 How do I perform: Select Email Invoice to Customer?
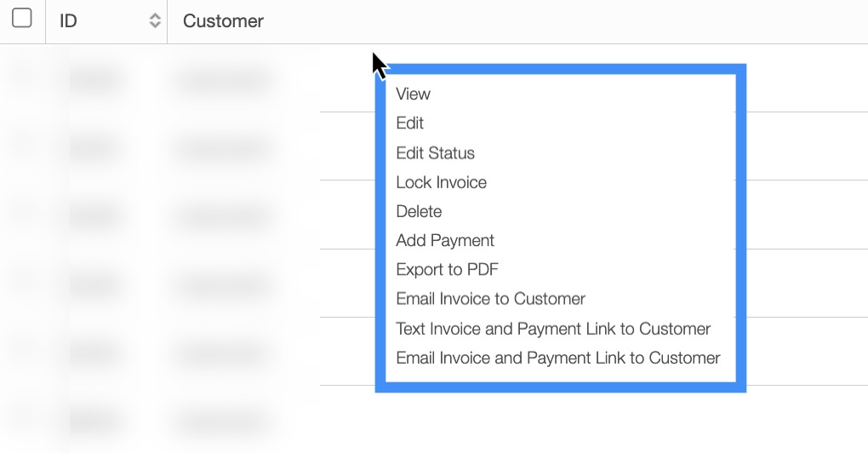click(x=491, y=299)
